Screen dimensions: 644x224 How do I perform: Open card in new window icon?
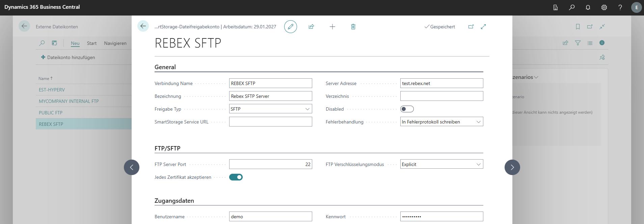[471, 27]
